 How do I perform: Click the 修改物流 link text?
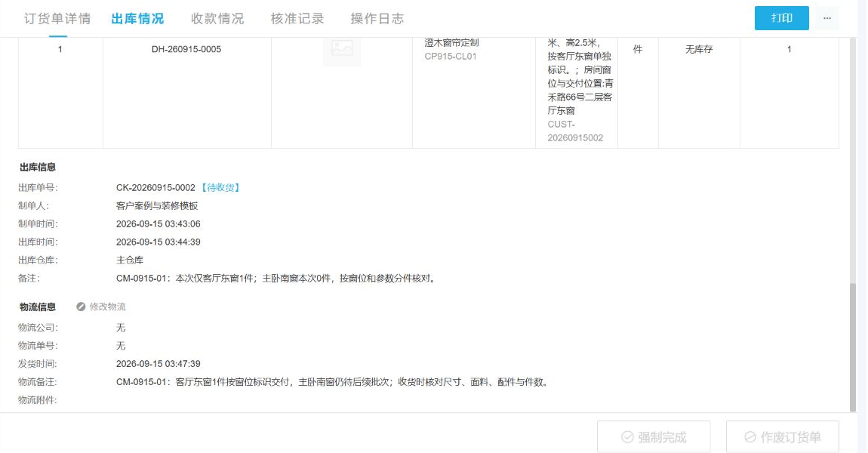[107, 307]
